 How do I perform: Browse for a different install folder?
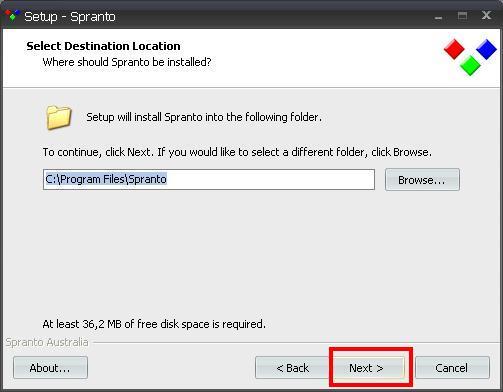pos(422,180)
